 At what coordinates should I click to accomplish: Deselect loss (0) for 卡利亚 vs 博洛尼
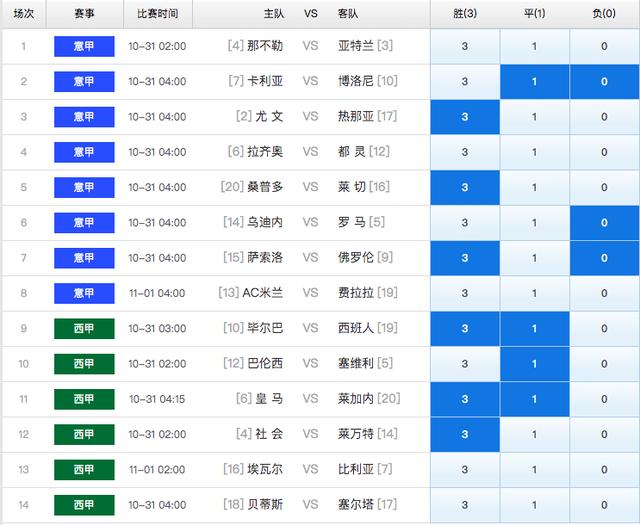pos(604,82)
